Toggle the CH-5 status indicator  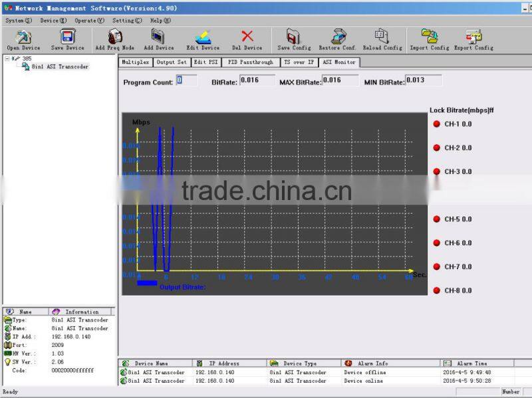(436, 219)
